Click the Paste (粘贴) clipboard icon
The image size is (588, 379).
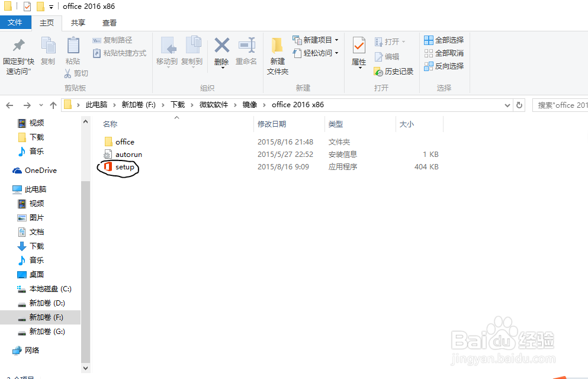click(x=73, y=46)
